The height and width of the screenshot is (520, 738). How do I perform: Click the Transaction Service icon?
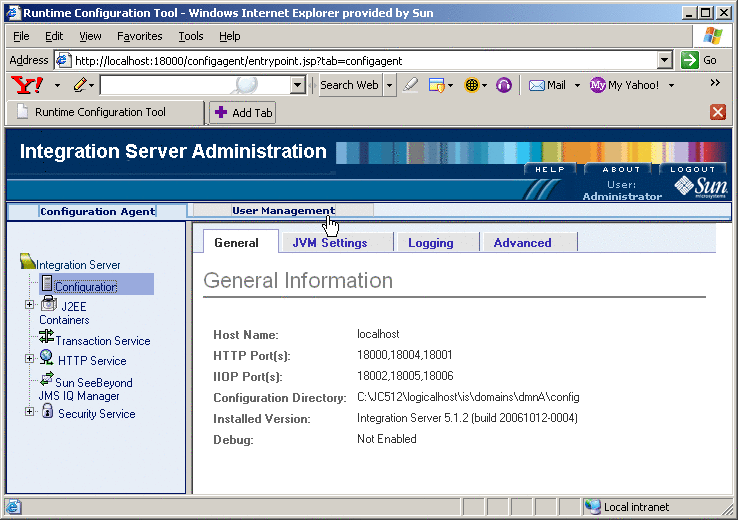pos(46,336)
